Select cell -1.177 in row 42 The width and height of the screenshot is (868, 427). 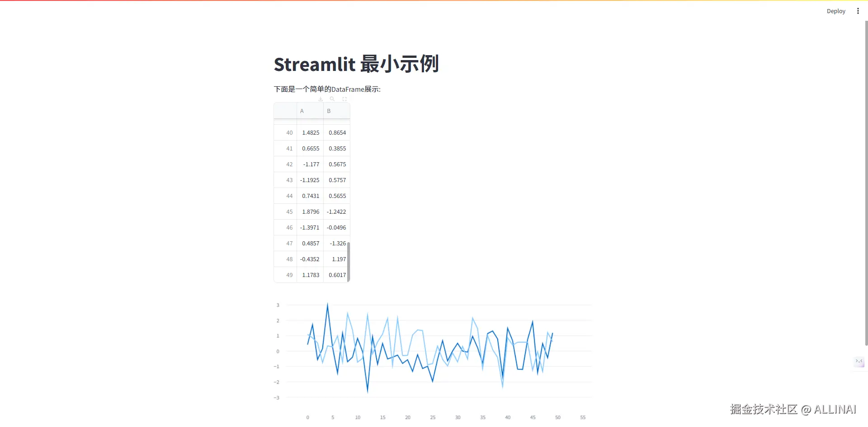[310, 164]
